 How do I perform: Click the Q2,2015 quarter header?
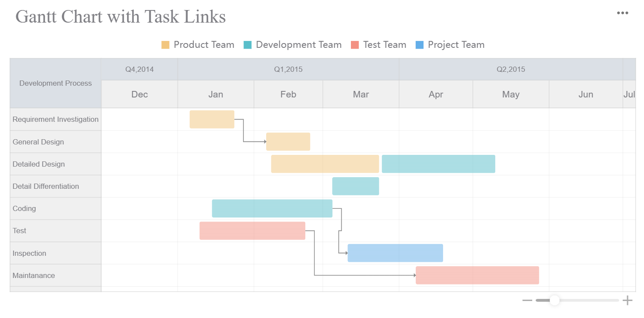pos(511,69)
